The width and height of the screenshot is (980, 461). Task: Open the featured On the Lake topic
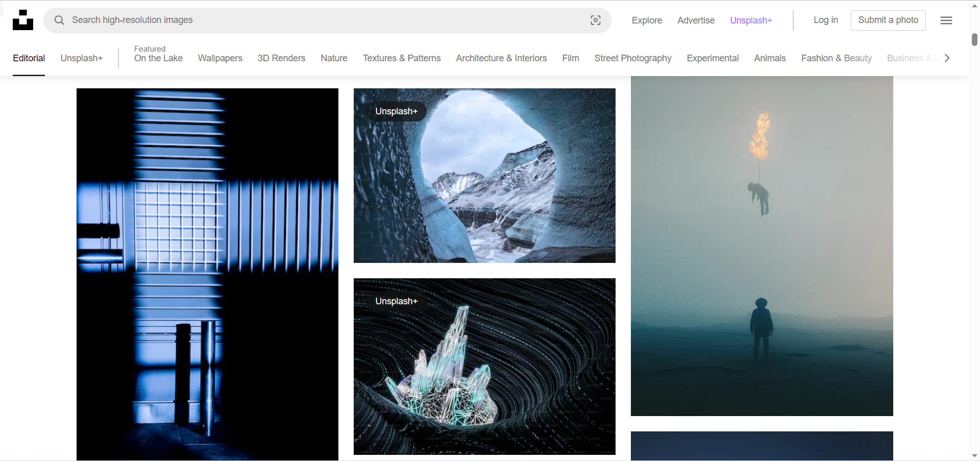(x=158, y=54)
